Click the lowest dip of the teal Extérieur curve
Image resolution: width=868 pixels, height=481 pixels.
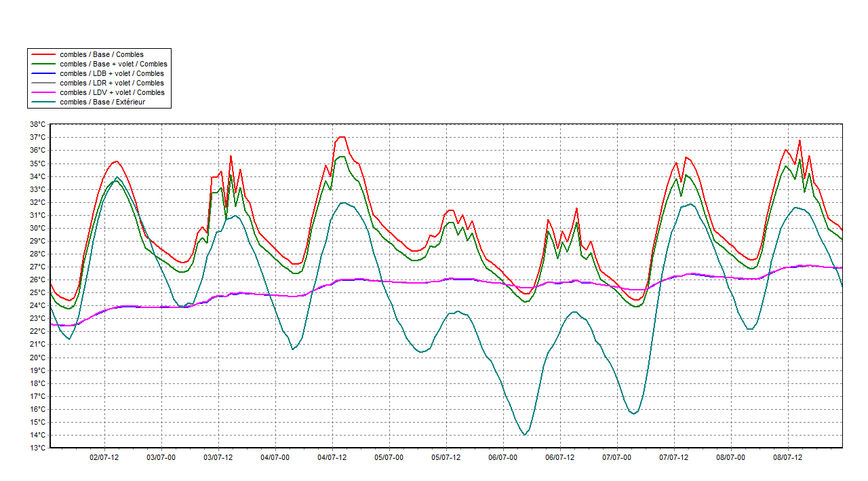click(x=525, y=435)
